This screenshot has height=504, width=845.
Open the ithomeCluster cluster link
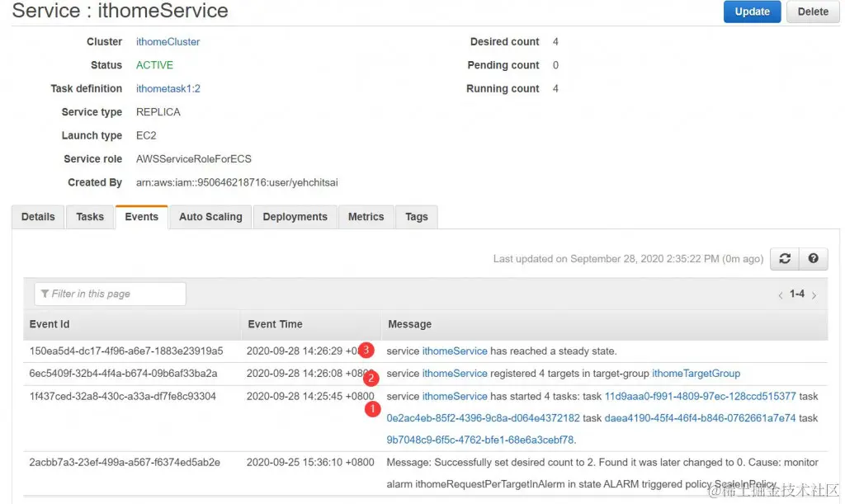(x=168, y=41)
